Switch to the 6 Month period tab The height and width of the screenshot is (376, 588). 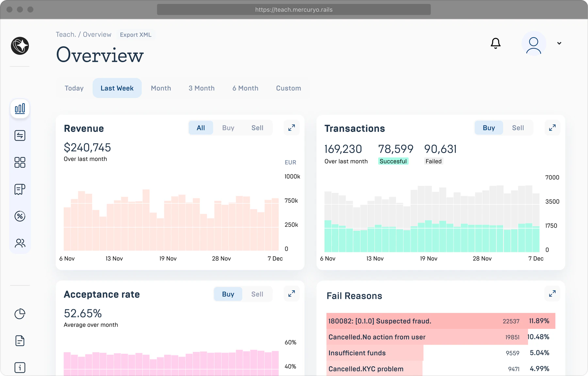pyautogui.click(x=245, y=88)
